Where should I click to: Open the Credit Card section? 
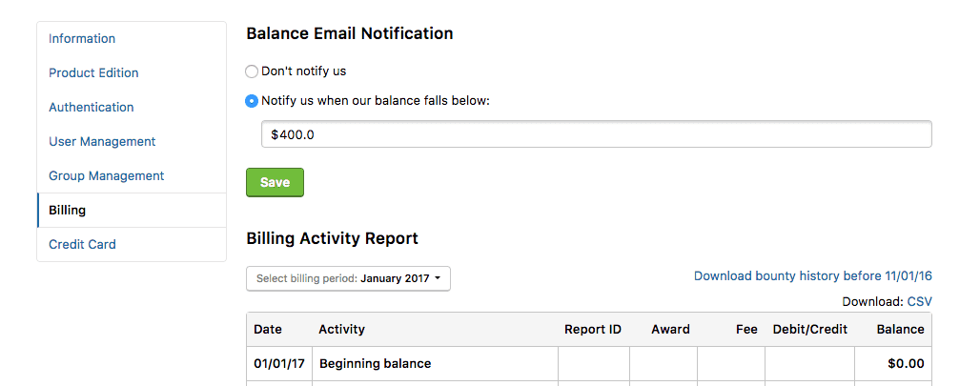coord(82,245)
